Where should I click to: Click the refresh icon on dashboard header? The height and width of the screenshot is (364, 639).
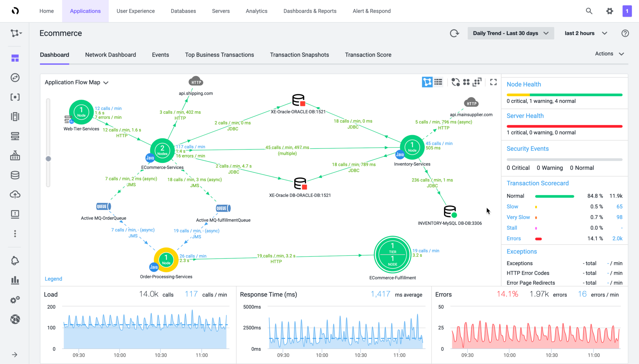coord(454,33)
